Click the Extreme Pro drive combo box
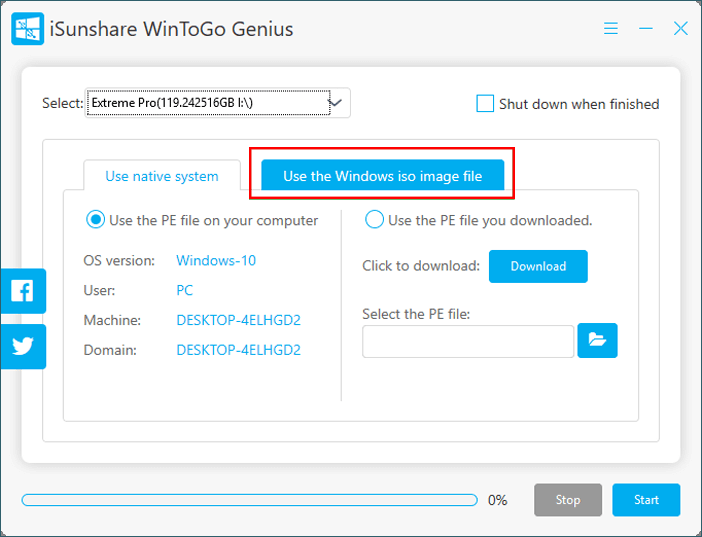 click(x=218, y=103)
